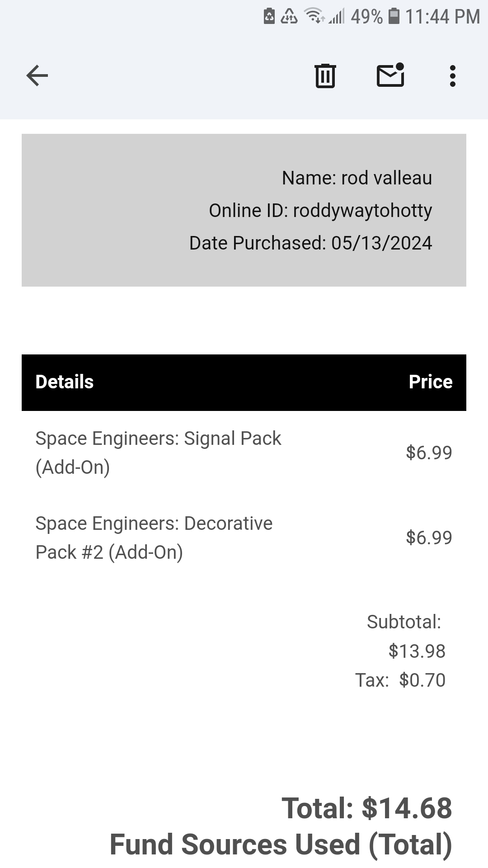Tap the Total: $14.68 text

click(366, 808)
